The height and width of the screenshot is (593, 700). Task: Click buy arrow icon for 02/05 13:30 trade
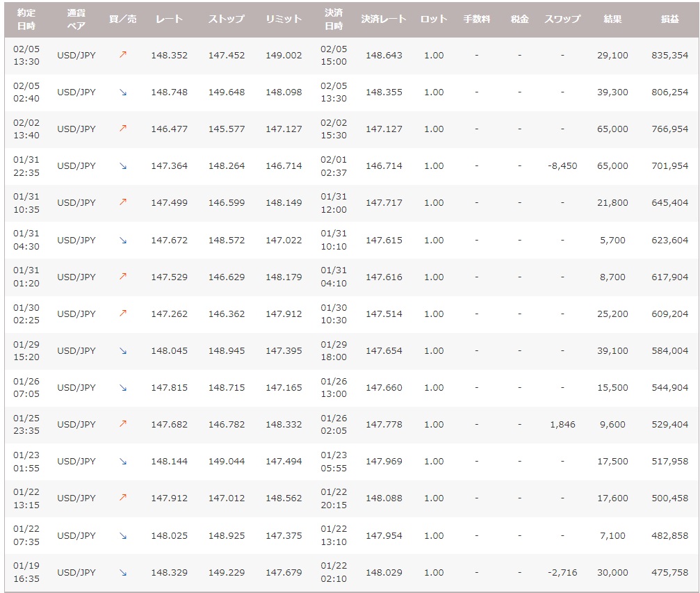(123, 55)
